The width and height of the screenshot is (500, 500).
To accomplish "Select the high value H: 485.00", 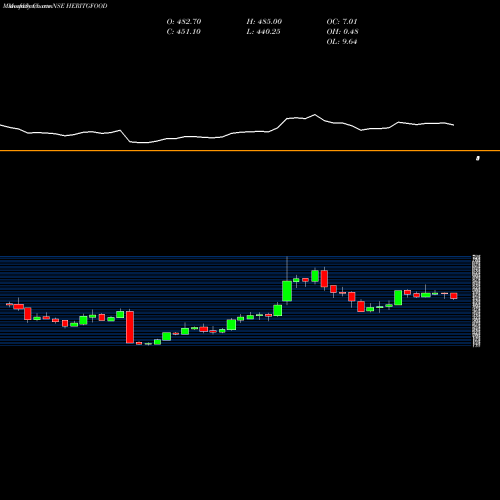I will pos(264,22).
